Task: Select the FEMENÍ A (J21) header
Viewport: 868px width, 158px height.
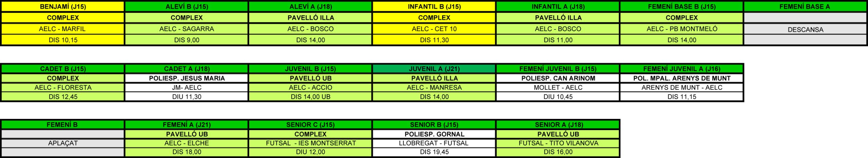Action: 186,125
